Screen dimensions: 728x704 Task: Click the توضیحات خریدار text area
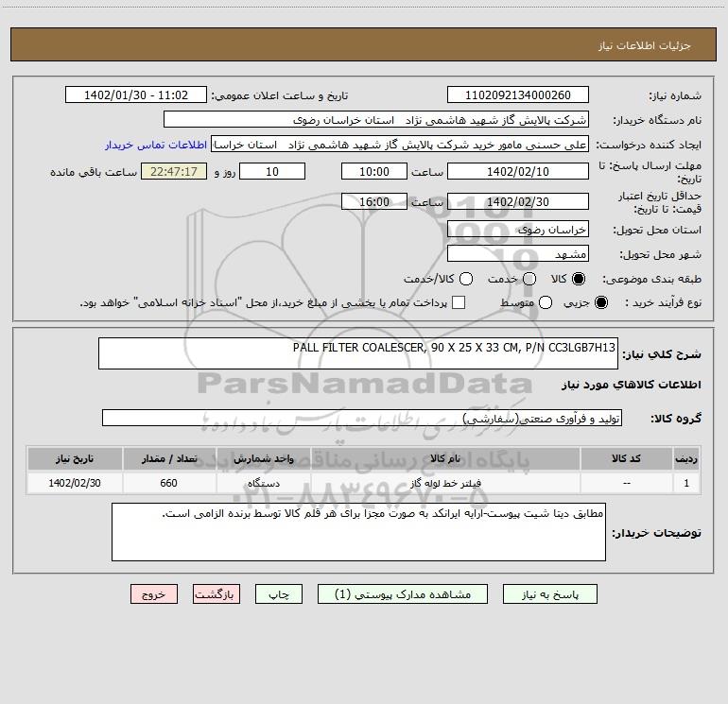[357, 532]
